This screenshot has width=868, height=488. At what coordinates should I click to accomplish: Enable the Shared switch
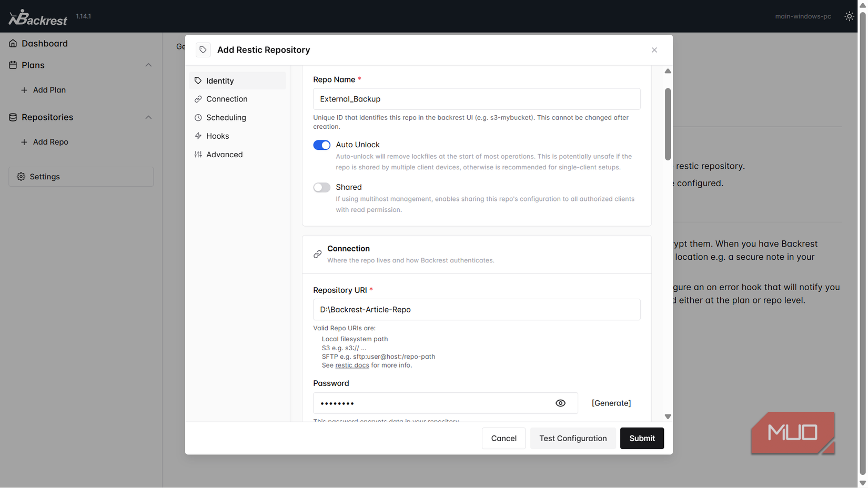coord(322,188)
